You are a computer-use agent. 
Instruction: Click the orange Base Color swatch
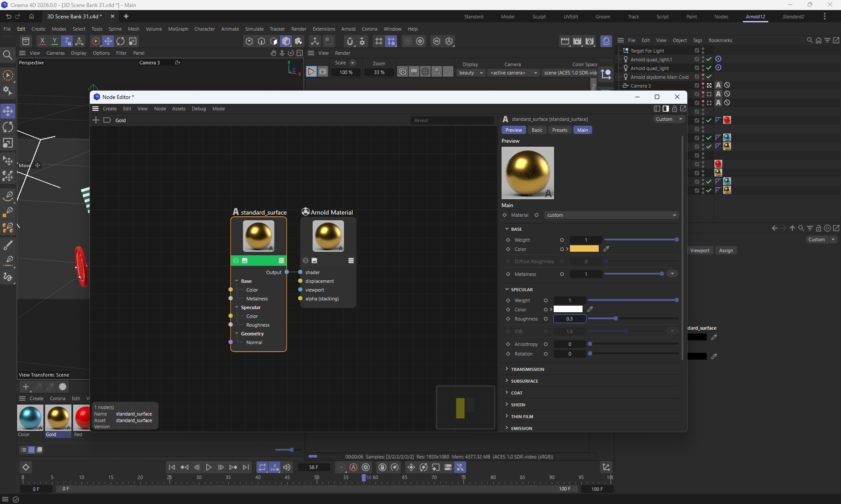point(584,249)
